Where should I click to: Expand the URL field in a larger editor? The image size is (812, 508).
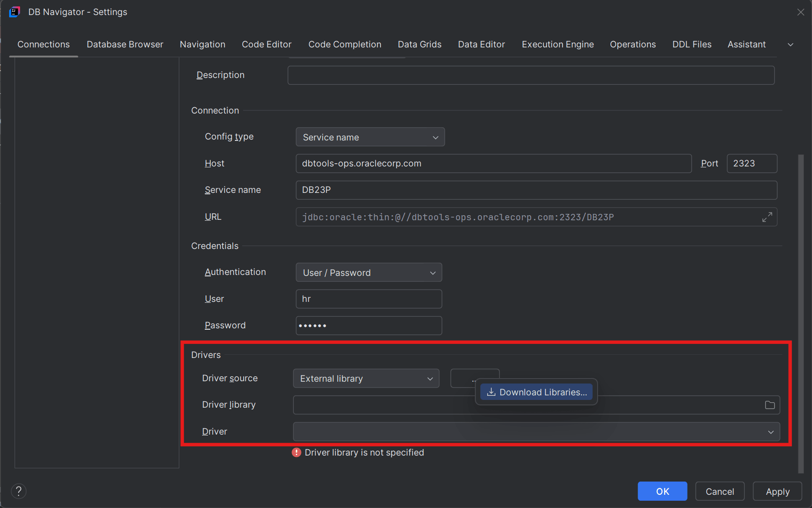click(767, 217)
